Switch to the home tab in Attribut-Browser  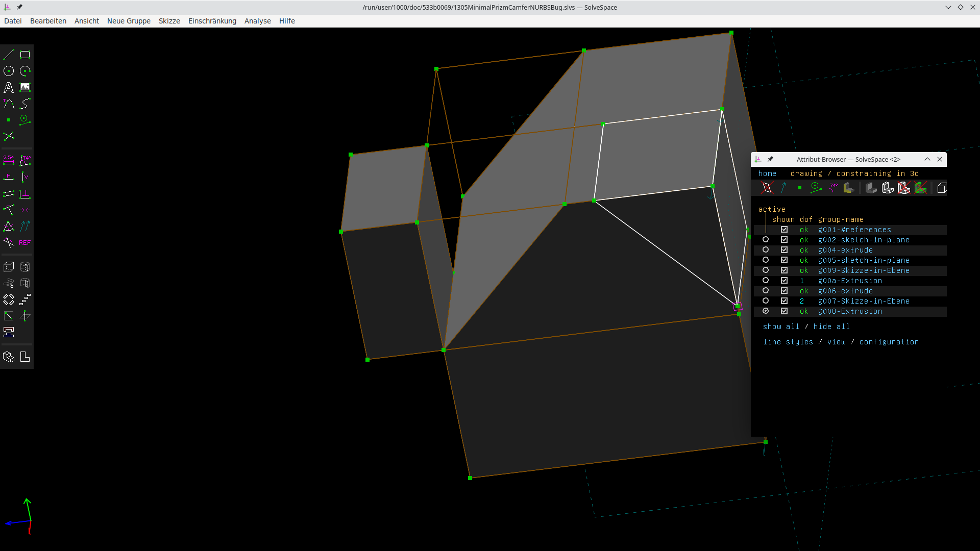coord(767,173)
